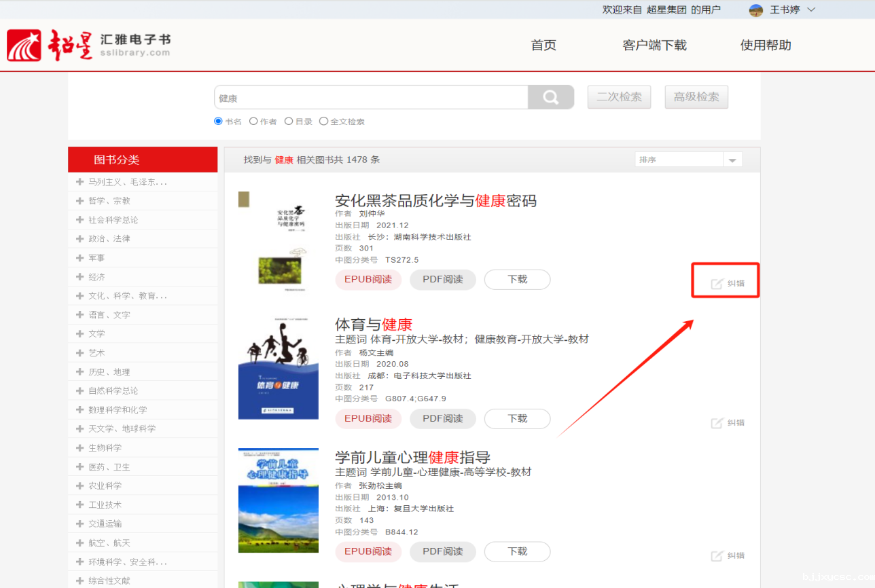Click EPUB阅读 for 安化黑茶品质化学与健康密码
The image size is (875, 588).
click(x=368, y=280)
